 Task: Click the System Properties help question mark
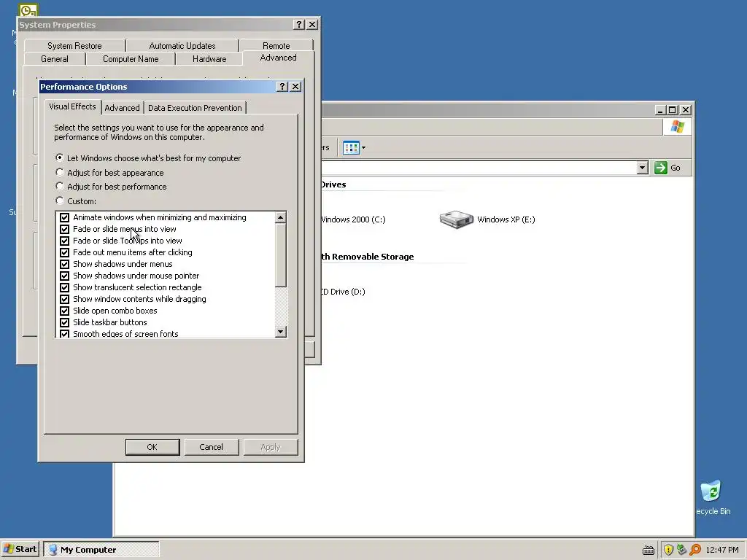tap(298, 24)
